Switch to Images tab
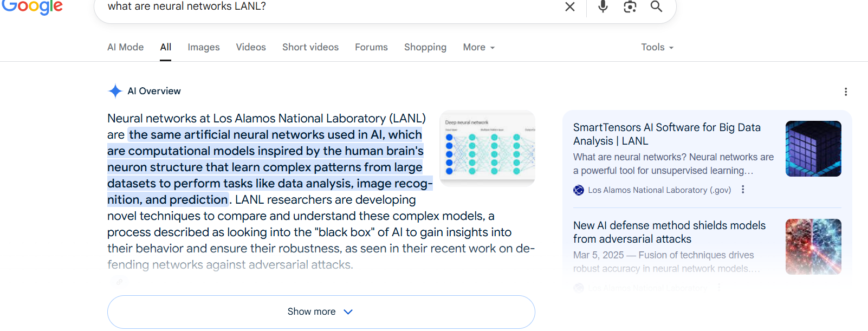Screen dimensions: 868x331 (x=204, y=47)
